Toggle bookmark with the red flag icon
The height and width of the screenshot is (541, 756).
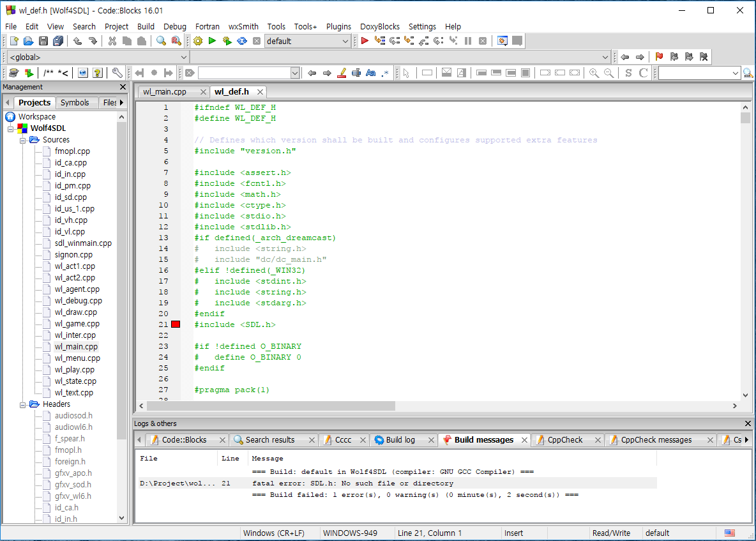(659, 57)
